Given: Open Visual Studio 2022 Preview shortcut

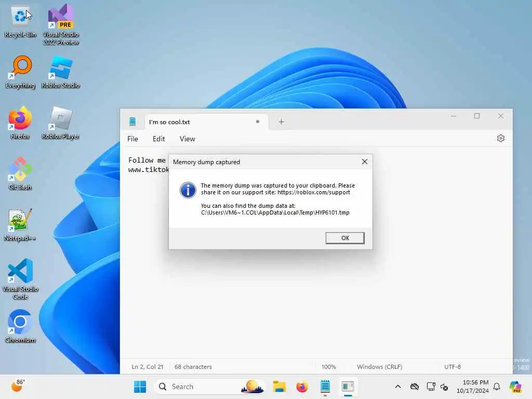Looking at the screenshot, I should coord(60,24).
